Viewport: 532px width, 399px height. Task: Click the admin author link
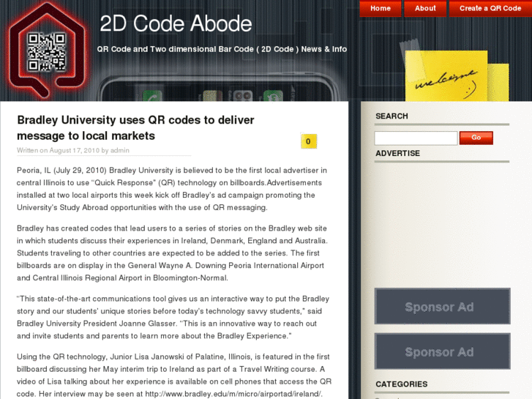click(120, 150)
